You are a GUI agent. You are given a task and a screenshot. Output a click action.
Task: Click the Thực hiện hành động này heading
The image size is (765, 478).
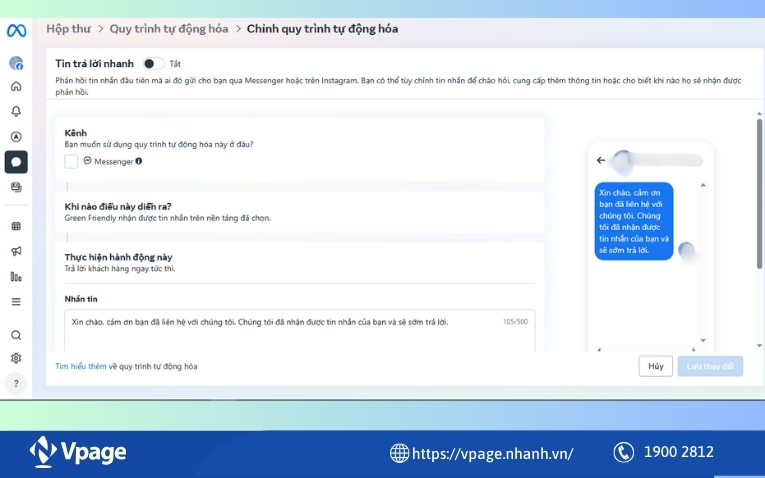pos(118,257)
